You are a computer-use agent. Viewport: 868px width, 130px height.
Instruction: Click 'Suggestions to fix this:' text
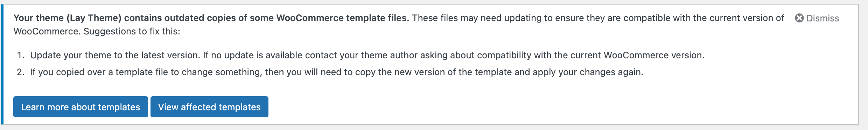pos(132,31)
